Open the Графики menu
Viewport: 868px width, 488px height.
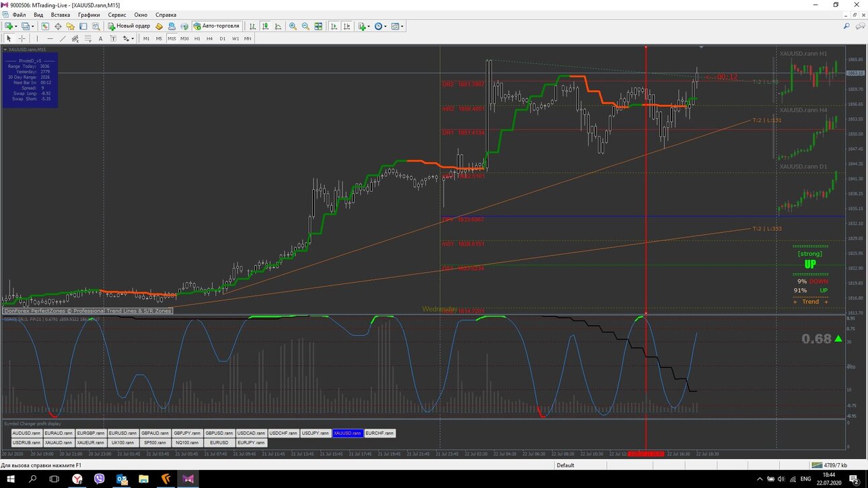pos(89,14)
